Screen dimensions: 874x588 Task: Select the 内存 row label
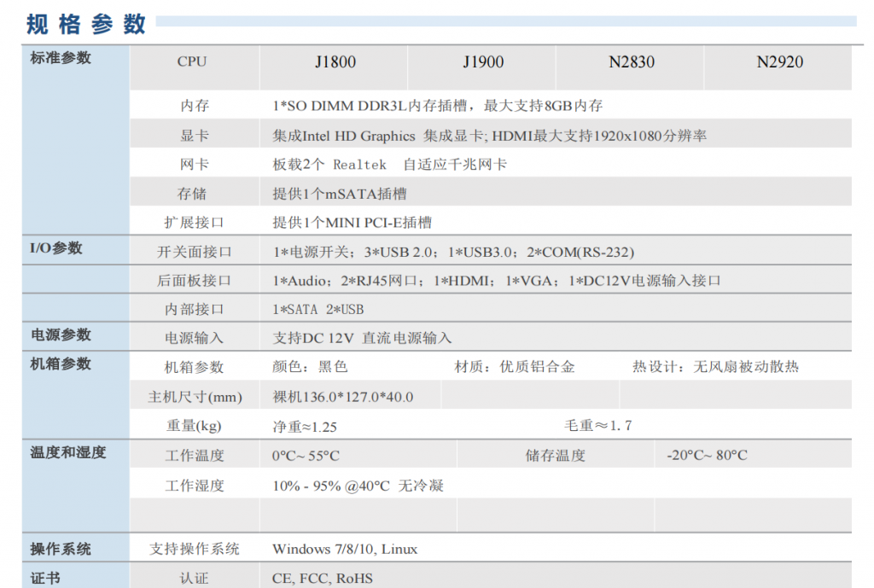click(194, 106)
